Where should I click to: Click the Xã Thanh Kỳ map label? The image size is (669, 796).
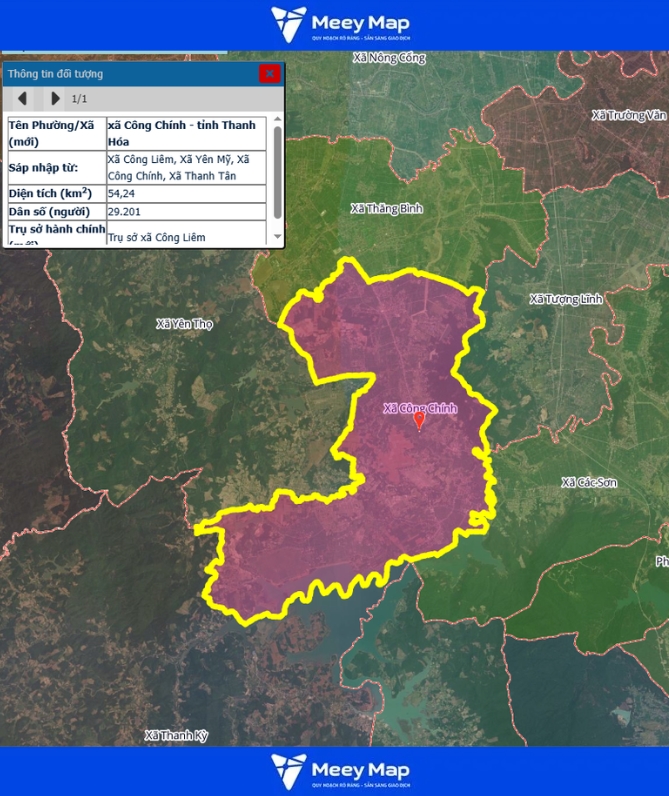click(176, 735)
